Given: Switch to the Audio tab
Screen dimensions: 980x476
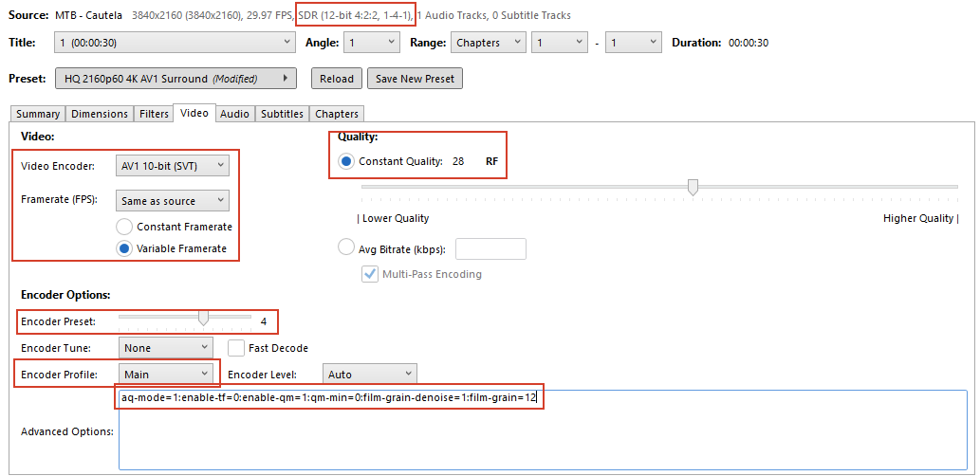Looking at the screenshot, I should pyautogui.click(x=234, y=114).
